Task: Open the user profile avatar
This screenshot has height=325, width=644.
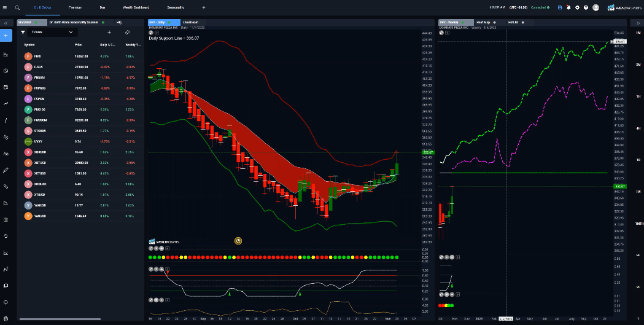Action: coord(596,7)
